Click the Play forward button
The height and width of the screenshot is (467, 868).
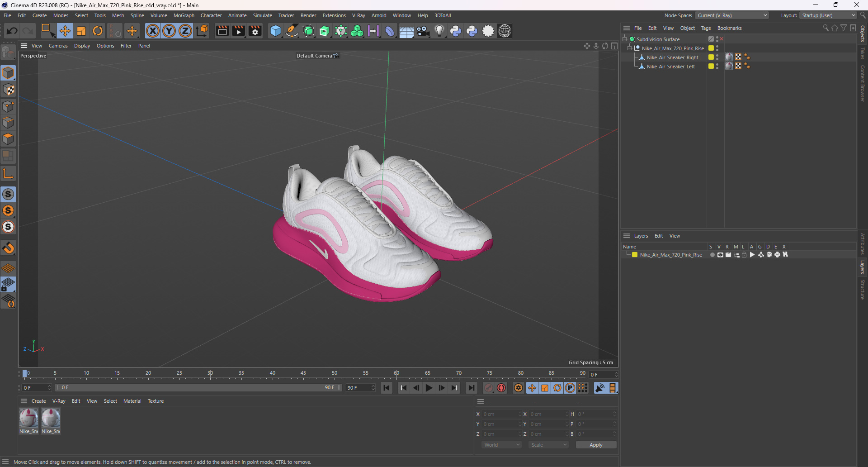(x=429, y=388)
